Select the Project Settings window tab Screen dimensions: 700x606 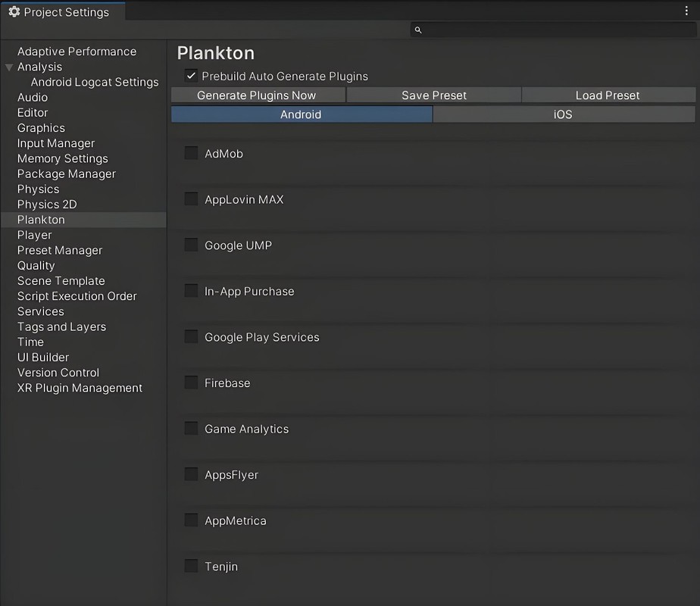click(62, 11)
